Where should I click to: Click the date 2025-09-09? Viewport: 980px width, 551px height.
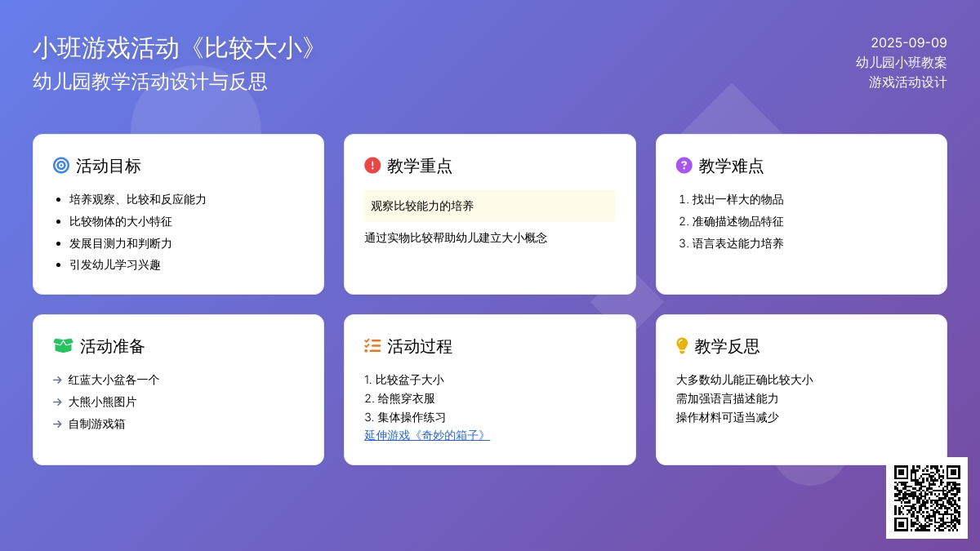[x=908, y=42]
